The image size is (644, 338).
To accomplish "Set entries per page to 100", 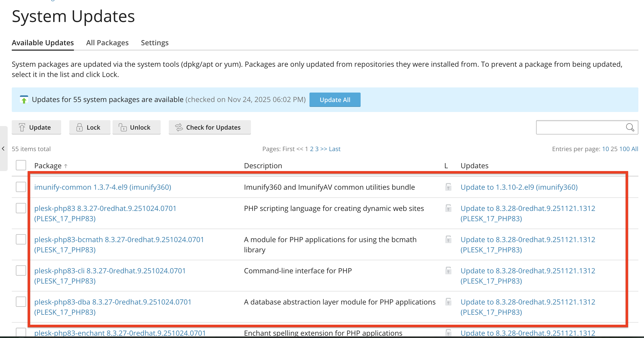I will (624, 149).
